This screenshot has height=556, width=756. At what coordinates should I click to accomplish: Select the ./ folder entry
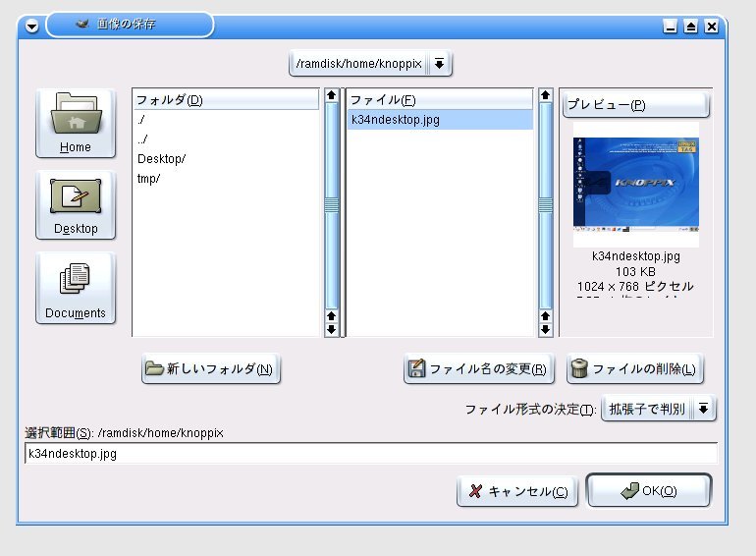coord(226,120)
